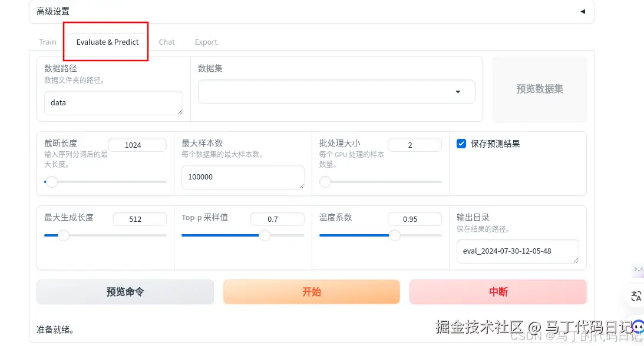Select the Evaluate & Predict tab
Image resolution: width=644 pixels, height=346 pixels.
[107, 42]
